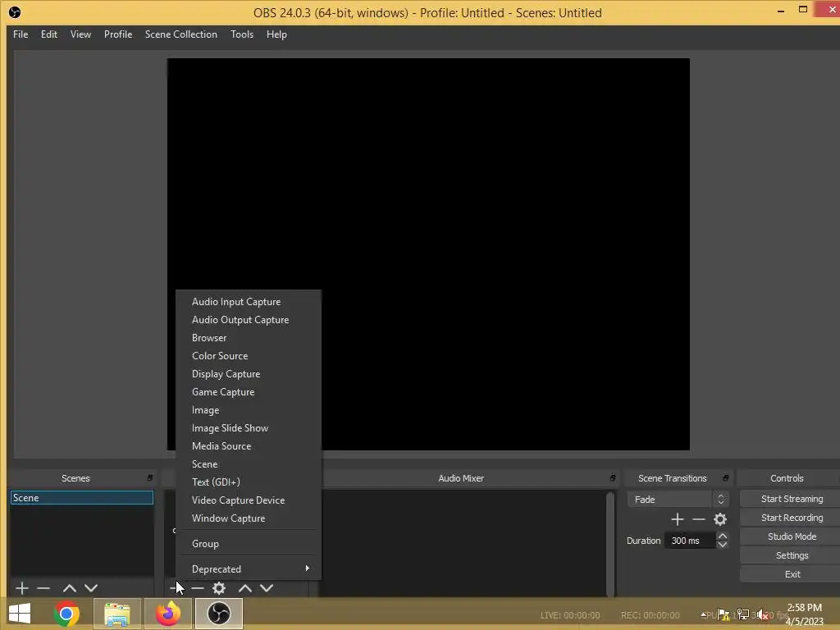Screen dimensions: 840x630
Task: Open Settings from Controls
Action: [792, 555]
